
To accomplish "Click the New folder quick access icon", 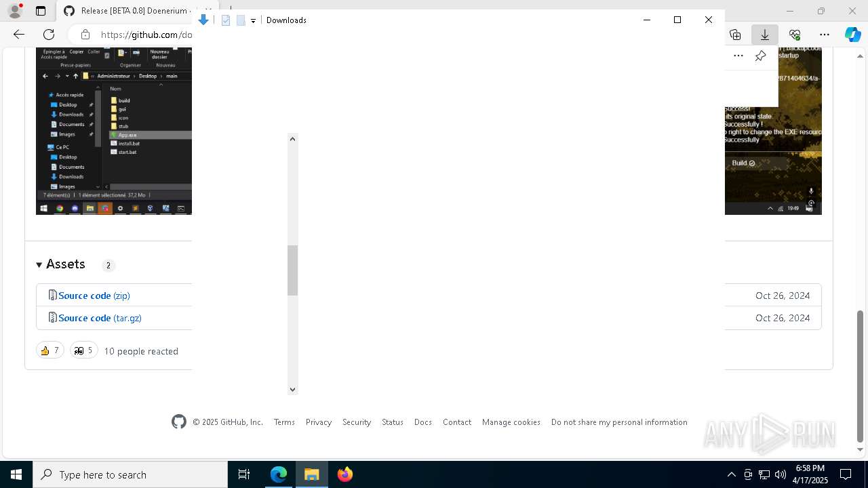I will tap(241, 20).
